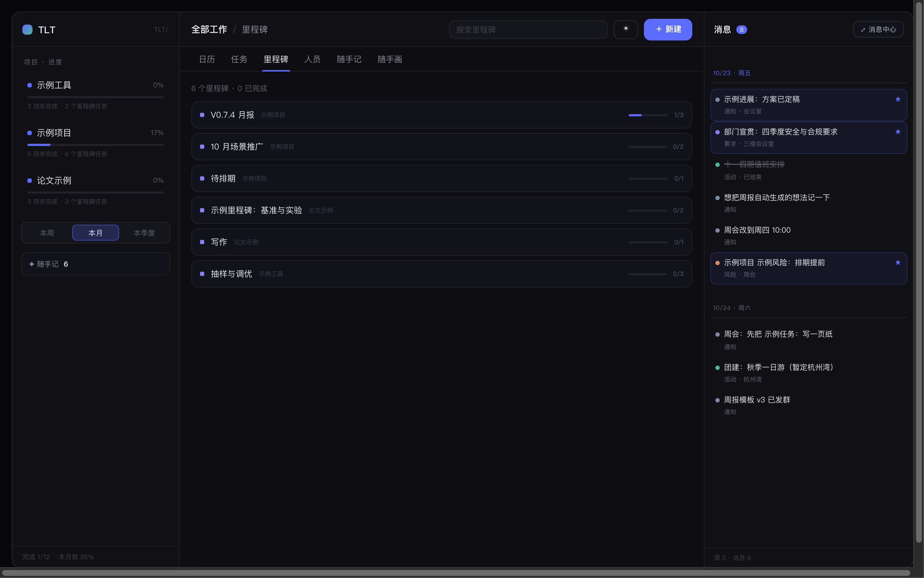Click the orange dot of 示例风险 message
Image resolution: width=924 pixels, height=578 pixels.
(717, 263)
